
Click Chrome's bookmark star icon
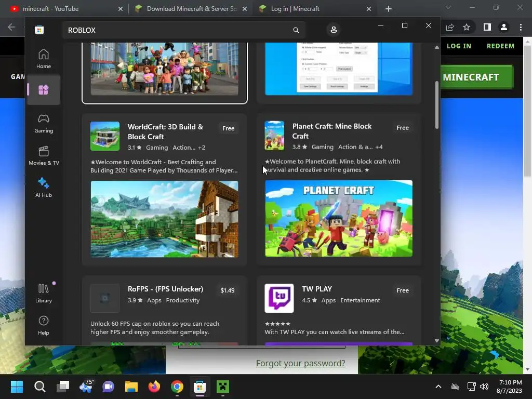[x=467, y=27]
